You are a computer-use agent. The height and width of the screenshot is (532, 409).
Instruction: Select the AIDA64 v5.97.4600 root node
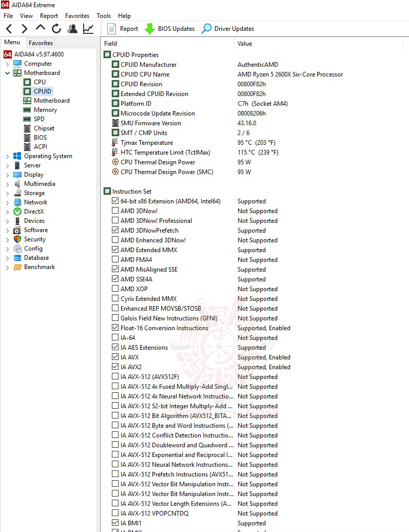[38, 54]
